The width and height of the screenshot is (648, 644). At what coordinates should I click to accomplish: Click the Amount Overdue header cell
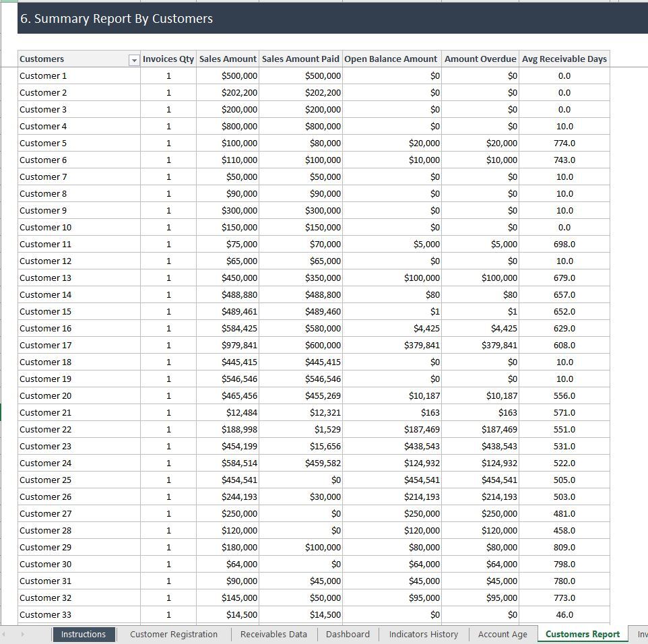(480, 59)
